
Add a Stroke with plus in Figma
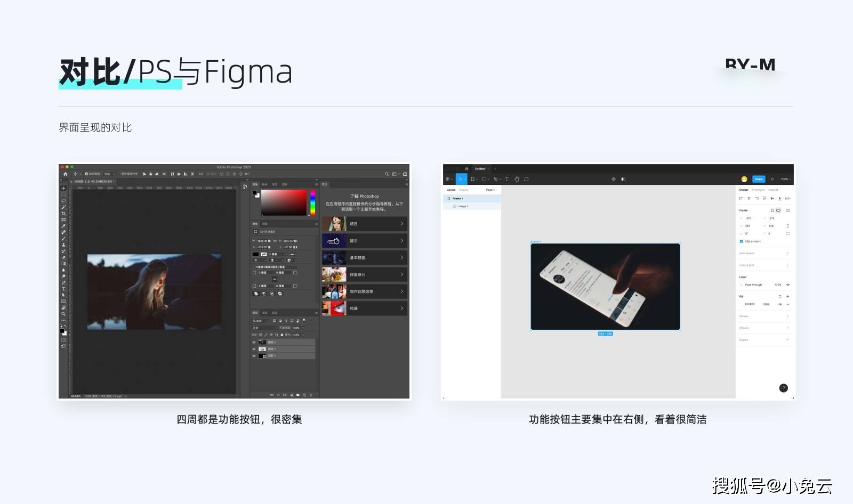787,316
